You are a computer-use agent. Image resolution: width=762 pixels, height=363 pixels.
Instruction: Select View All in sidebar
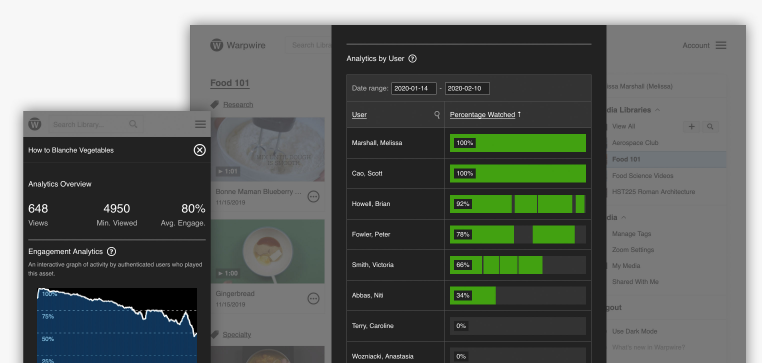tap(623, 126)
